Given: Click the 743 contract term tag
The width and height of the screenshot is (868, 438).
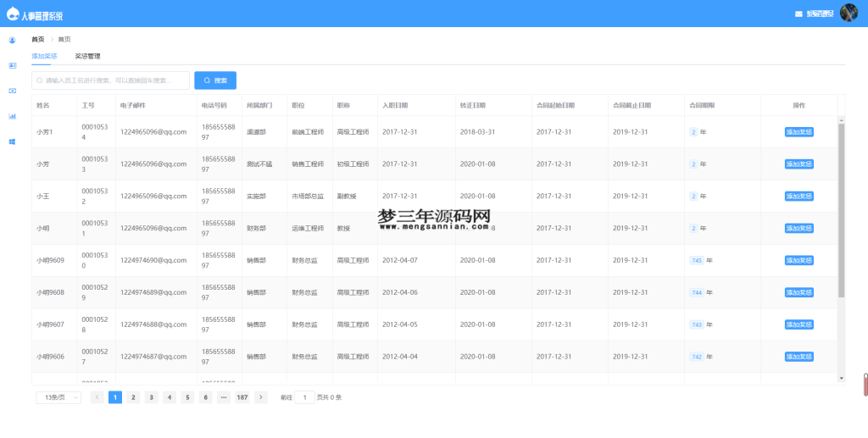Looking at the screenshot, I should point(697,324).
